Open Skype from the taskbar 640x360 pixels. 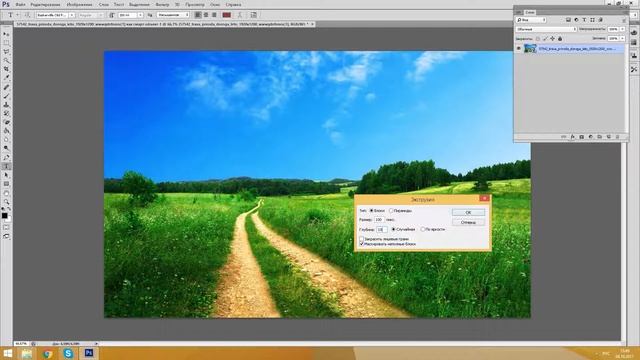pyautogui.click(x=68, y=353)
